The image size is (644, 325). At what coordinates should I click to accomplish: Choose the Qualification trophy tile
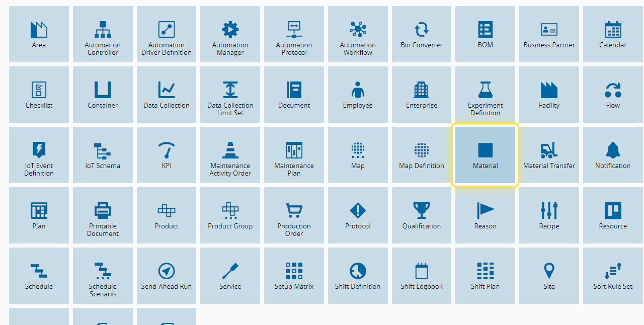tap(422, 215)
